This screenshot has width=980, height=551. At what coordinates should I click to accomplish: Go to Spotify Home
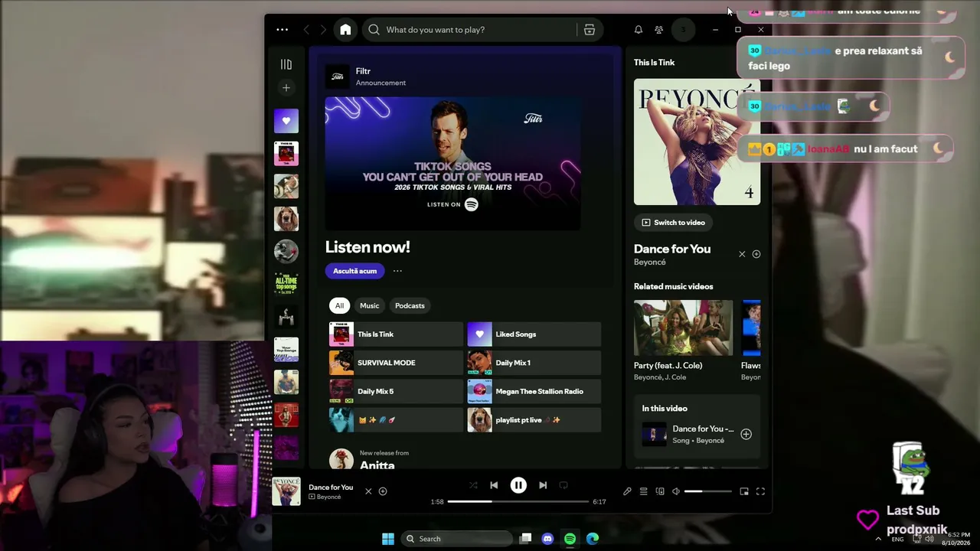coord(345,30)
